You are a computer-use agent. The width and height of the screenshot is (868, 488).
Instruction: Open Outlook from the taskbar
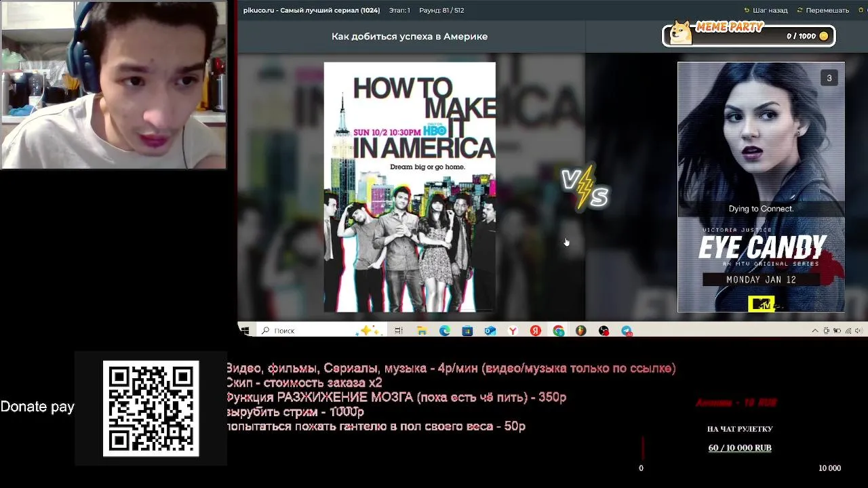point(490,331)
